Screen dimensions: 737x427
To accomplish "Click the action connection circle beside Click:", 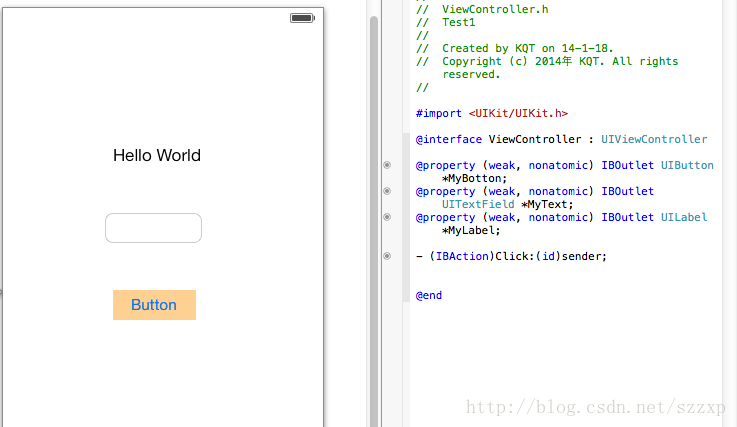I will [x=387, y=256].
